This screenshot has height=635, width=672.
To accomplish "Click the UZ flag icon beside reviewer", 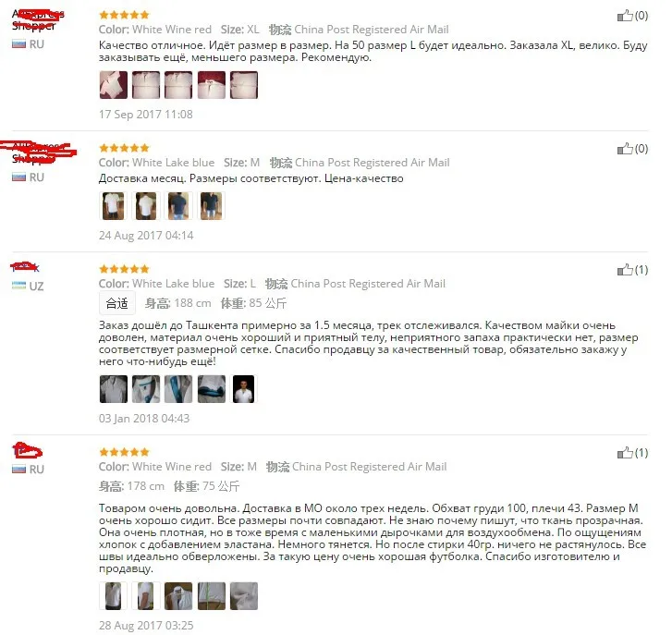I will (18, 286).
